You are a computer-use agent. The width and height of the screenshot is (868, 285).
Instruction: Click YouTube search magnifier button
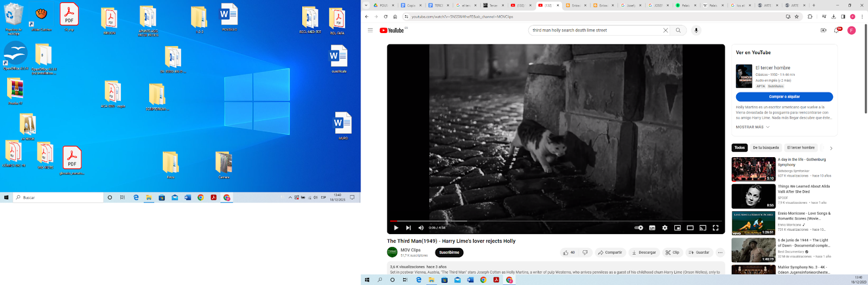point(678,30)
